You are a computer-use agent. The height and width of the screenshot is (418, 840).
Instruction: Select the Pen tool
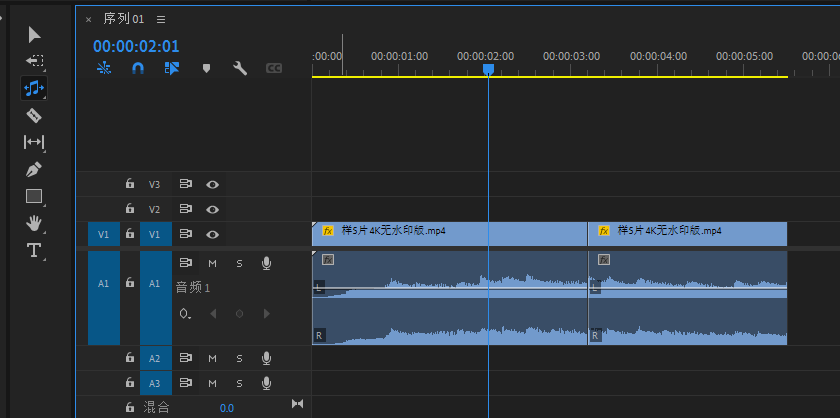point(34,169)
